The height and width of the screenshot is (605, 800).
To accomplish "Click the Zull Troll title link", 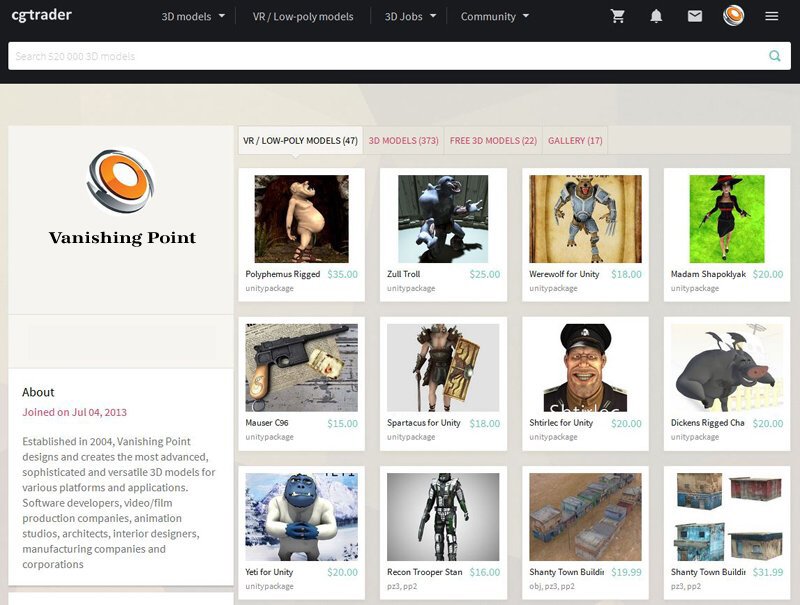I will [403, 274].
